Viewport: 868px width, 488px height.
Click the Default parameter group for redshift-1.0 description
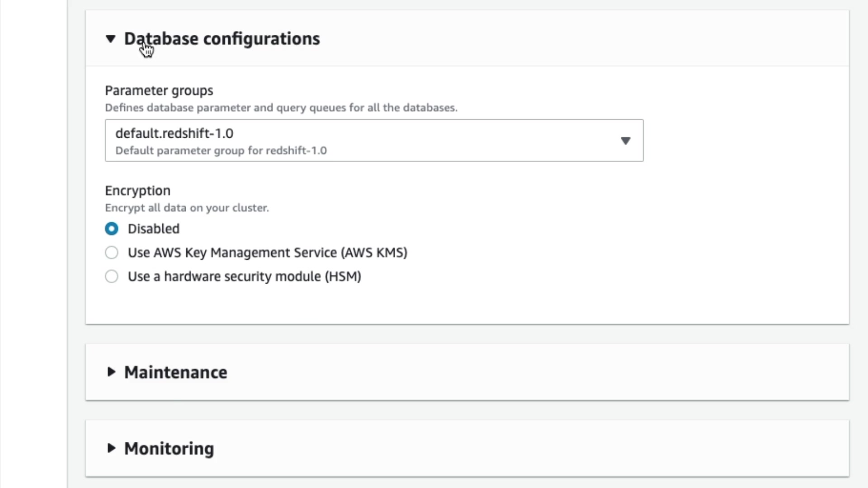pos(221,150)
